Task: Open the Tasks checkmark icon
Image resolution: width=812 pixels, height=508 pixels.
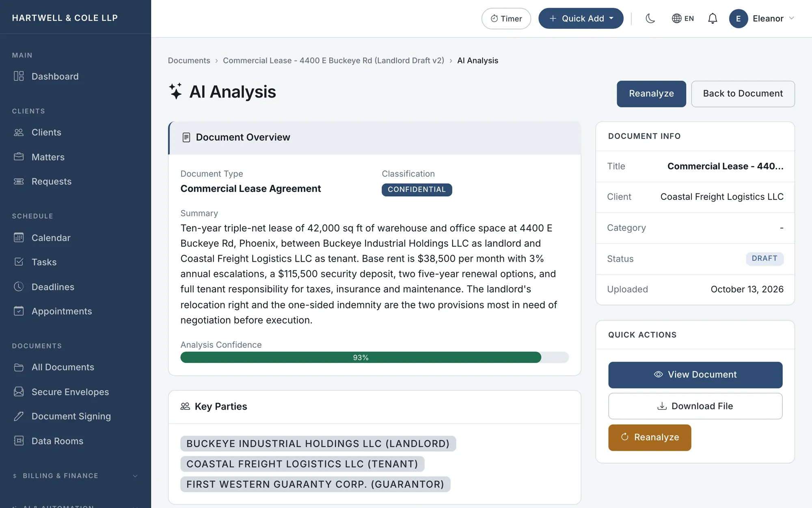Action: point(19,262)
